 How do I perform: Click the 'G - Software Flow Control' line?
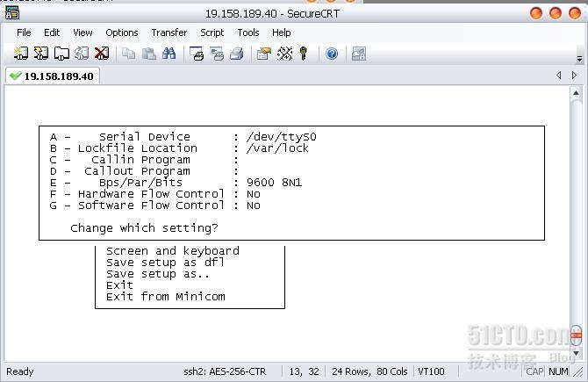(x=154, y=205)
